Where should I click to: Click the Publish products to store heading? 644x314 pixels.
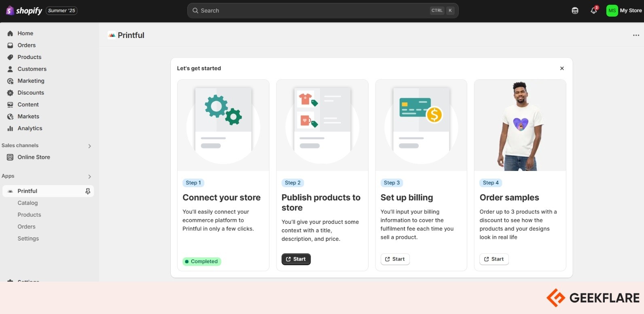pos(321,202)
